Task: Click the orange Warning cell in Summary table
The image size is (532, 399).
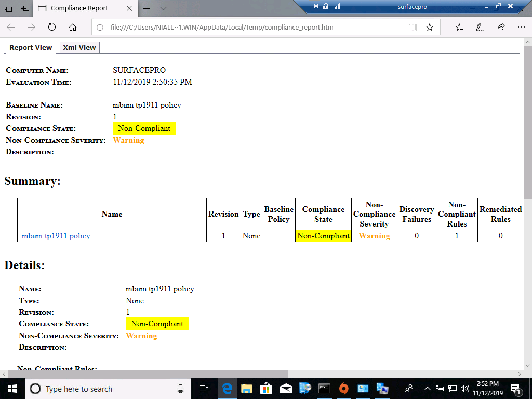Action: [x=374, y=236]
